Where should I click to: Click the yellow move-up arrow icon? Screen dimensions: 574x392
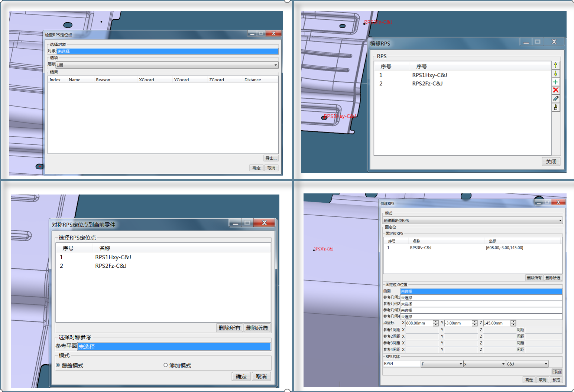point(555,65)
